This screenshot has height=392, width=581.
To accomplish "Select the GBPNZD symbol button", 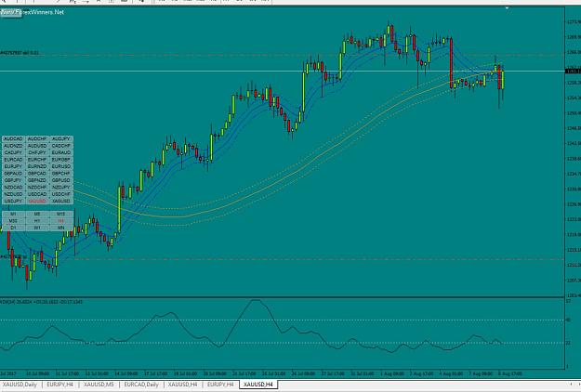I will pos(37,180).
